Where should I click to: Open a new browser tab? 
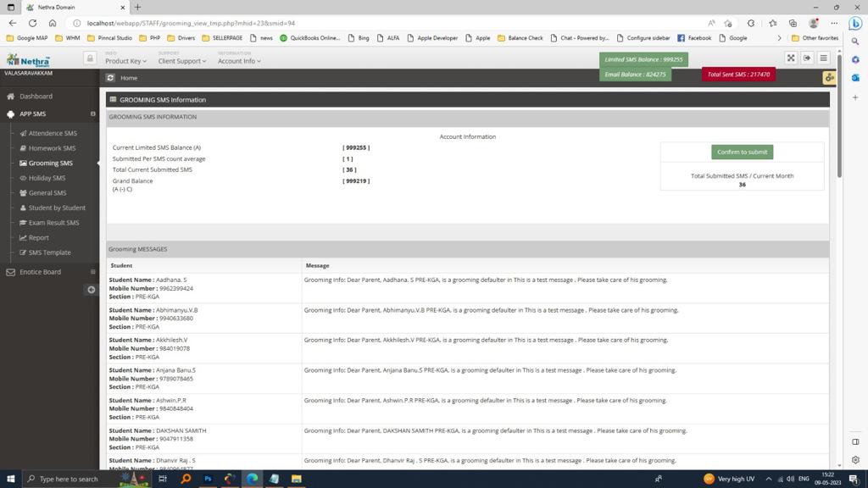pos(137,7)
